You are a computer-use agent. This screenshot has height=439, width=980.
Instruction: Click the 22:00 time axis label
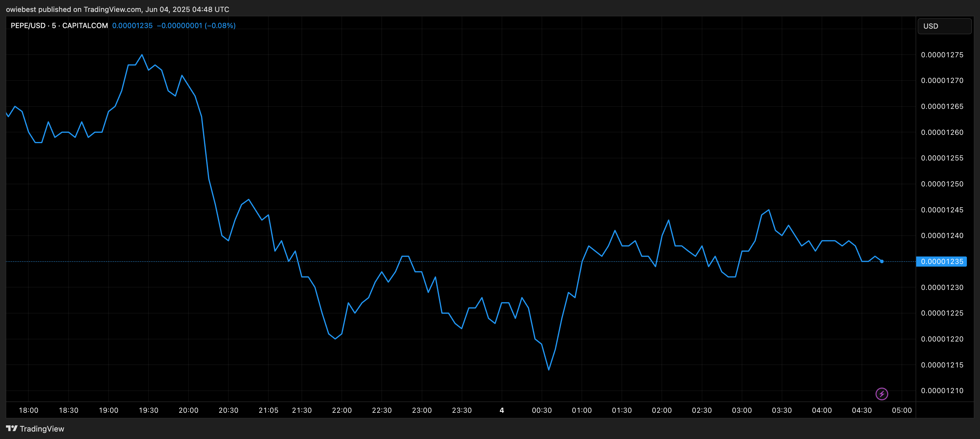pos(342,410)
